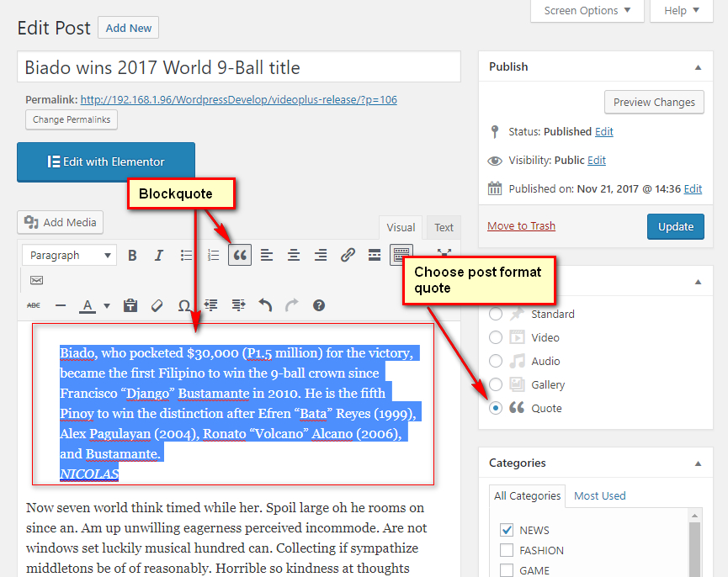
Task: Paste as text clipboard icon
Action: 130,306
